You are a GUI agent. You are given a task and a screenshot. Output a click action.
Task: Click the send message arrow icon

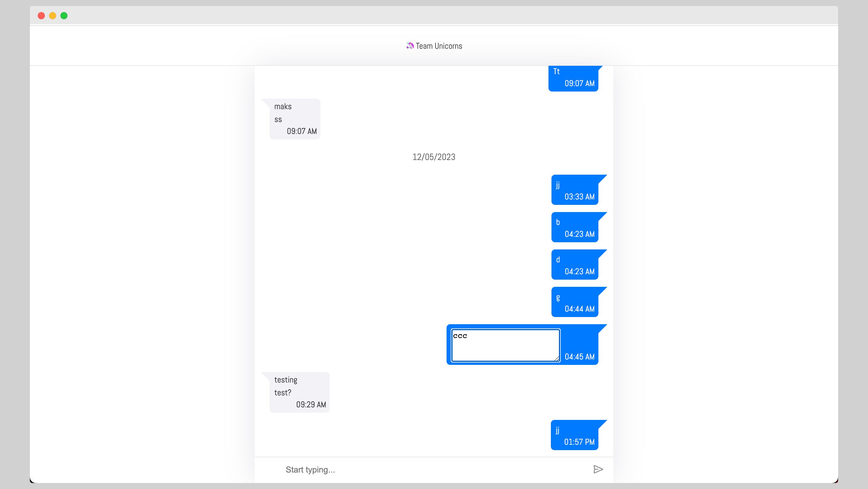point(598,469)
